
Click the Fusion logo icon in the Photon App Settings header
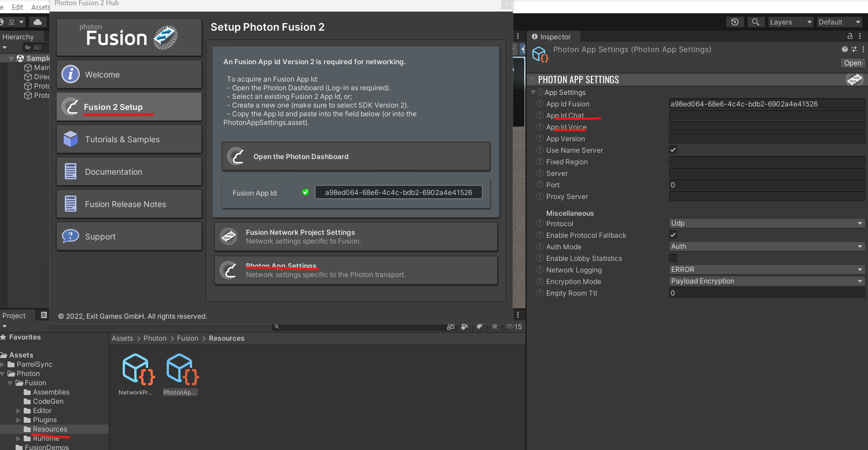point(855,80)
